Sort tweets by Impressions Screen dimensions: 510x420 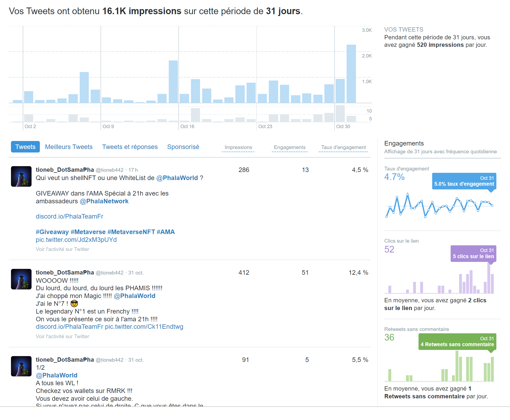[x=238, y=147]
